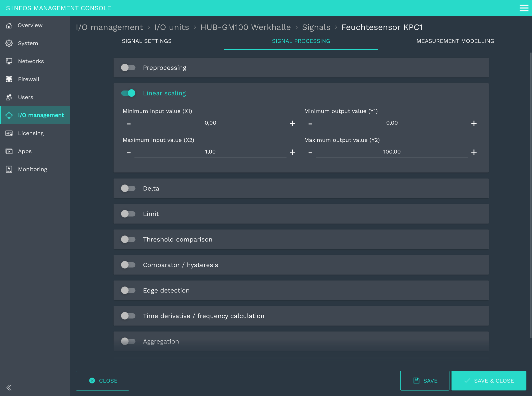Increase Minimum input value (X1)

pyautogui.click(x=292, y=123)
